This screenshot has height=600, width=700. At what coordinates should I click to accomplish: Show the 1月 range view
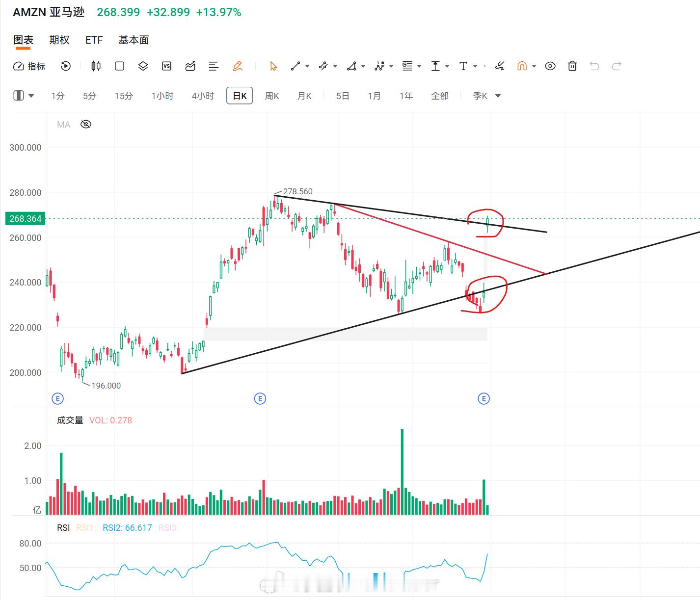click(374, 96)
